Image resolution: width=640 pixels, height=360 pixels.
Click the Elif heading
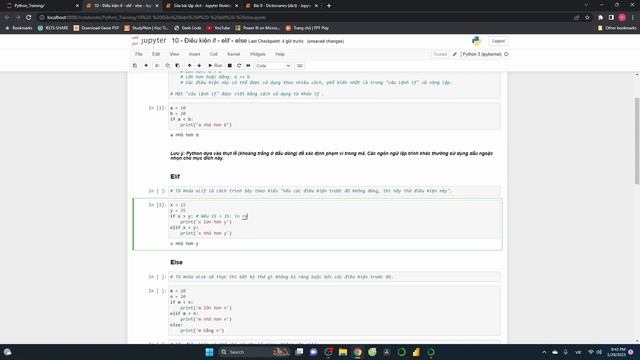175,176
